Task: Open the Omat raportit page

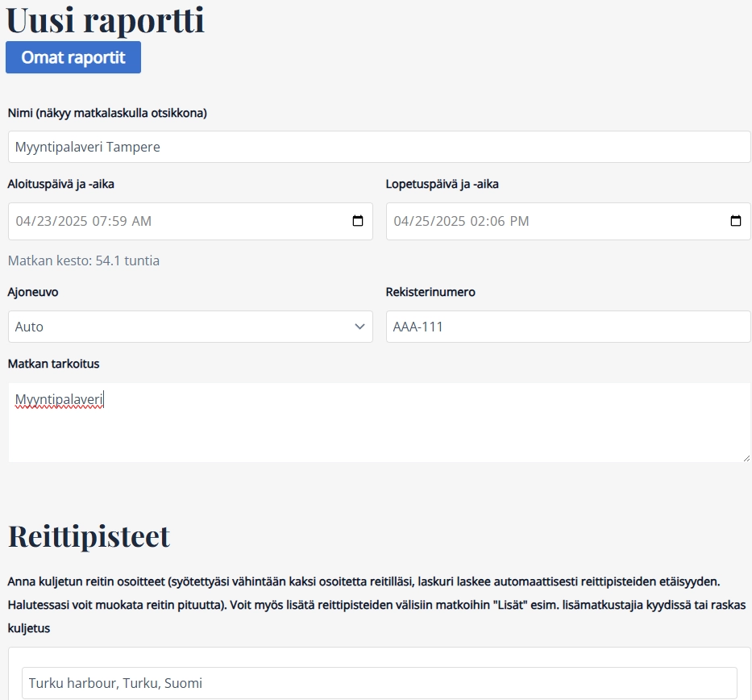Action: [x=73, y=57]
